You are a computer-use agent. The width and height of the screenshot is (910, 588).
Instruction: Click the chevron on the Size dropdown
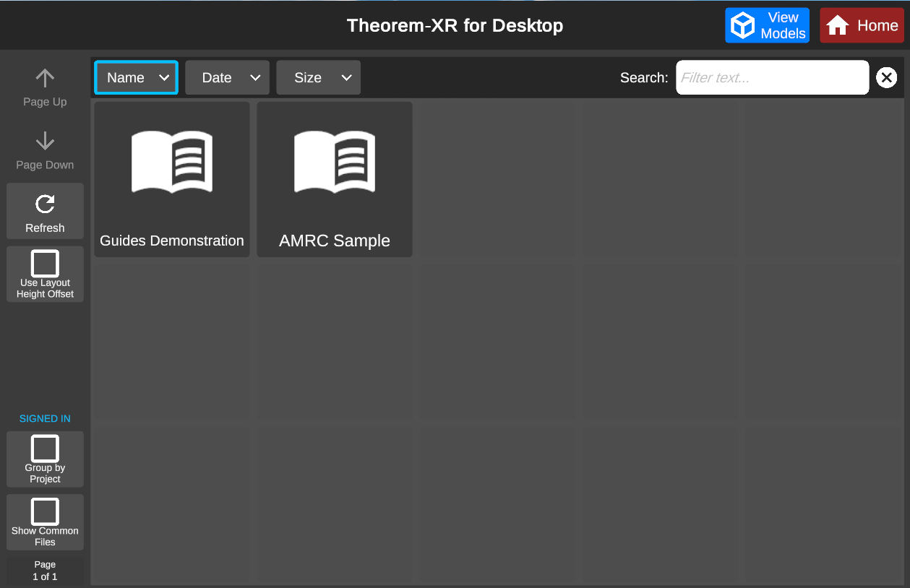pyautogui.click(x=346, y=77)
